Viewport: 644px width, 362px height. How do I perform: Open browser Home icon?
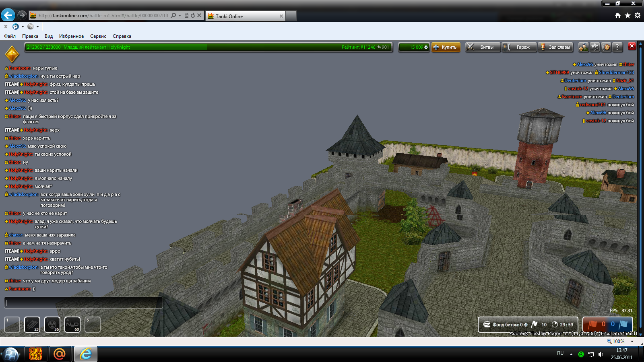[618, 15]
